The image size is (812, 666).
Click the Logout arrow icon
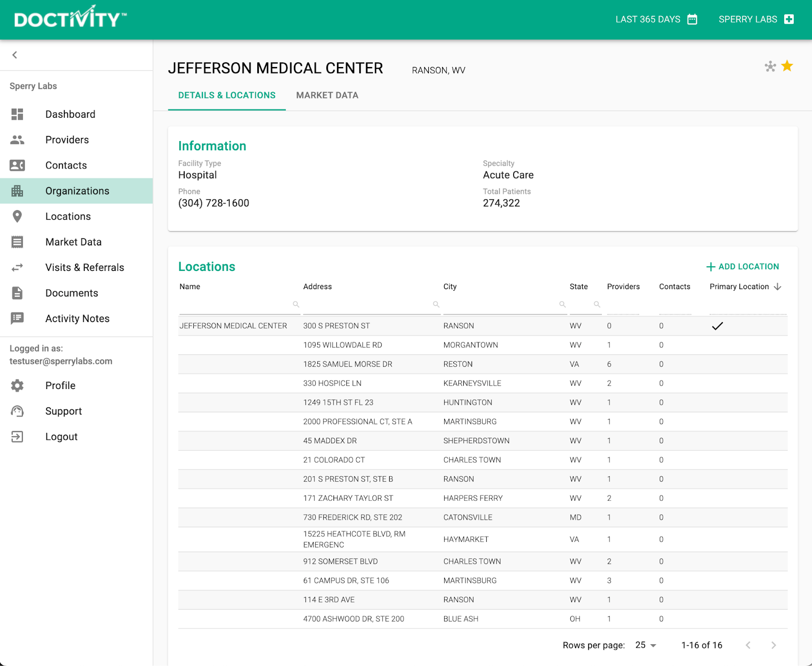pyautogui.click(x=17, y=437)
